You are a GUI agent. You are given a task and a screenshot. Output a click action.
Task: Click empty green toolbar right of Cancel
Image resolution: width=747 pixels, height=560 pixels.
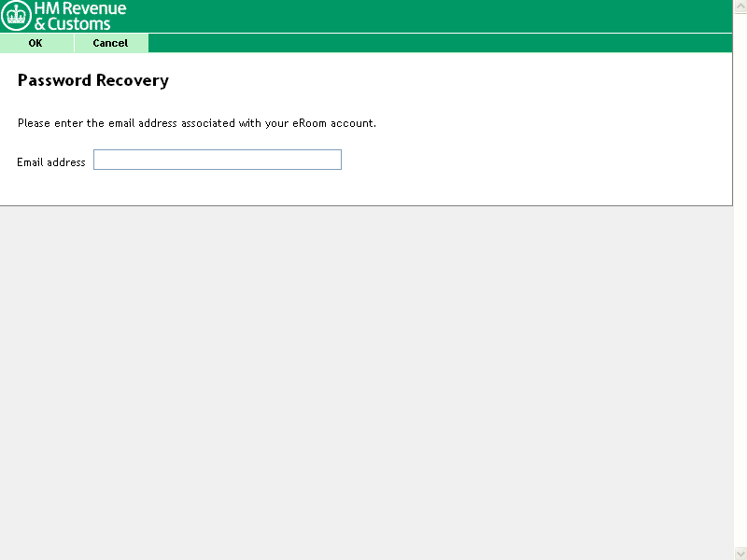click(439, 43)
